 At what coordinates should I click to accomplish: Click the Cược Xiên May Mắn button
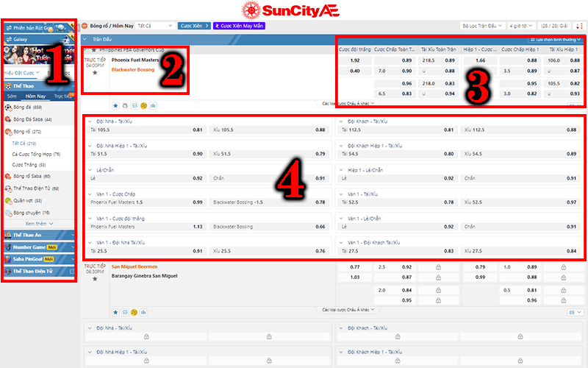coord(240,26)
